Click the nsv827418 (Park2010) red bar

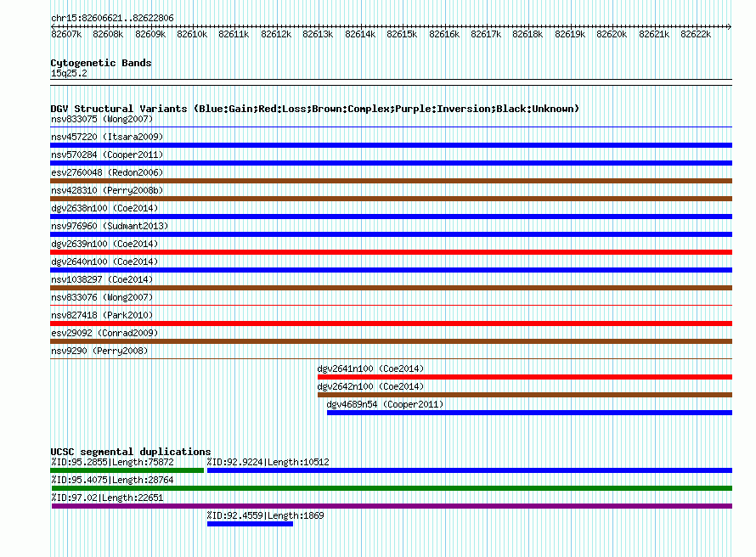pyautogui.click(x=391, y=324)
